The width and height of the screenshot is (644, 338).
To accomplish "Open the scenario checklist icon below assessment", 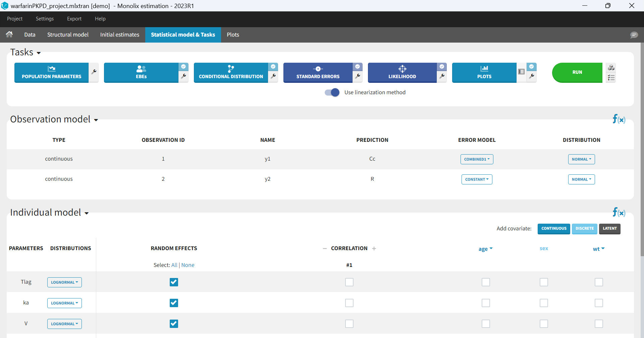I will point(611,78).
